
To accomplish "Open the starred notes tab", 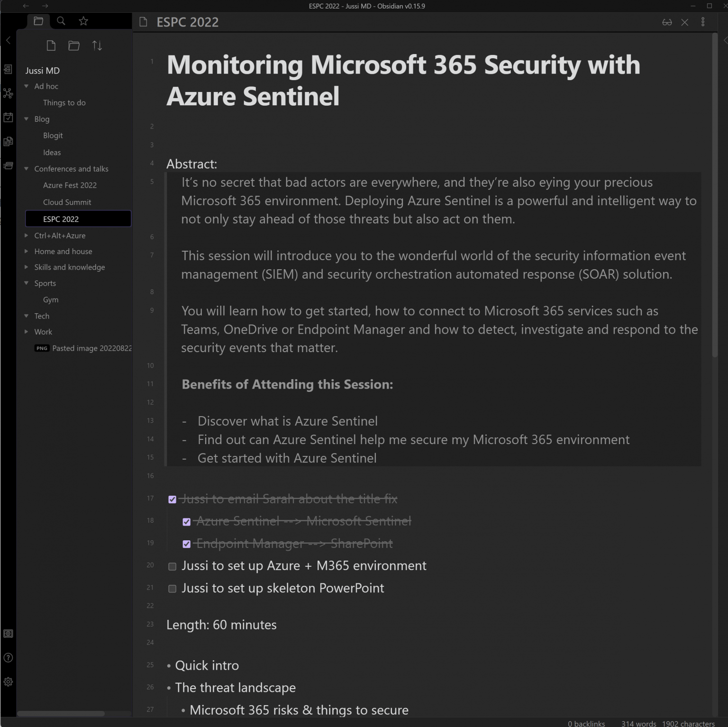I will tap(83, 21).
